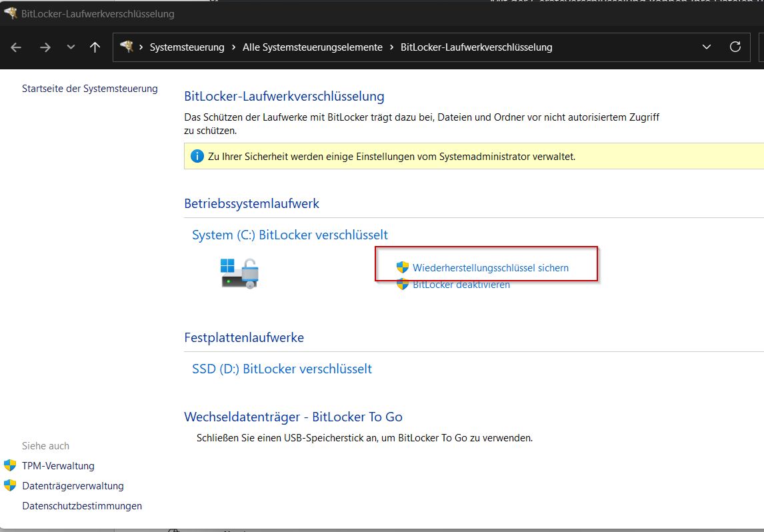Open Startseite der Systemsteuerung link
Screen dimensions: 764x532
[89, 89]
